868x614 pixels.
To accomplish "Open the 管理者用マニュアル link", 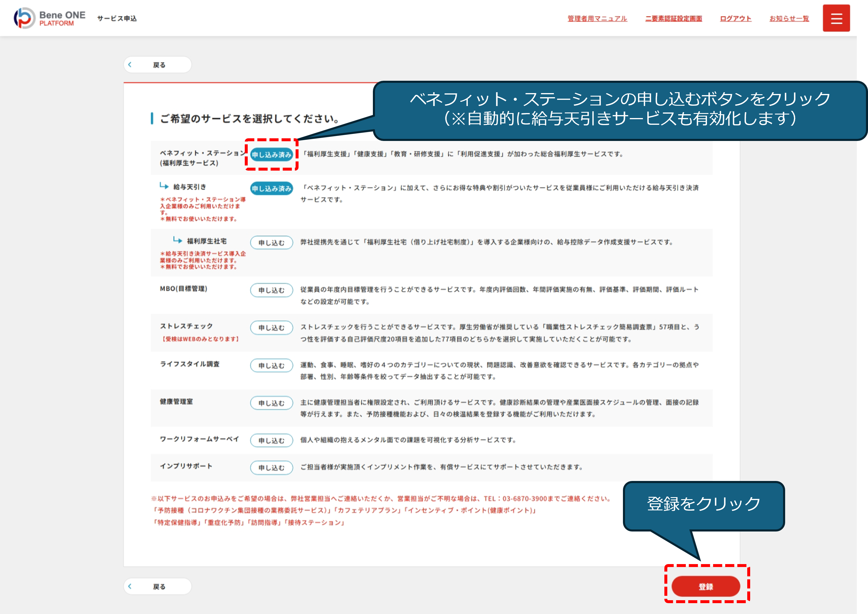I will pyautogui.click(x=597, y=18).
